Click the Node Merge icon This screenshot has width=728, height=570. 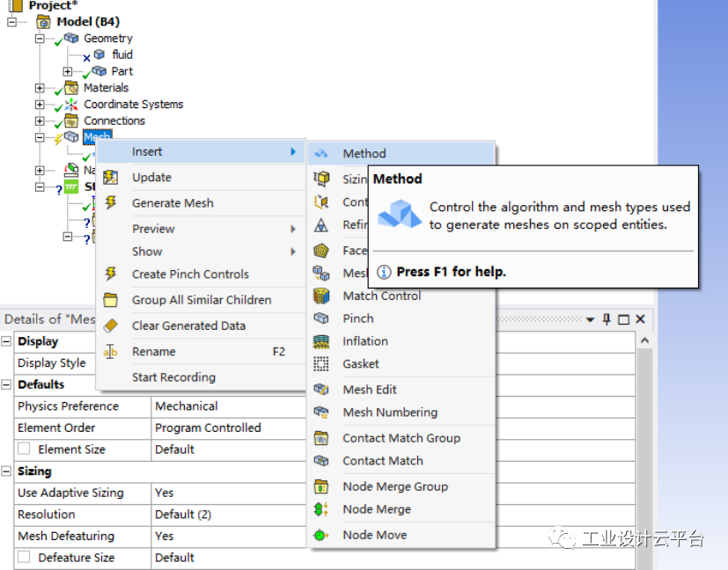pyautogui.click(x=321, y=509)
